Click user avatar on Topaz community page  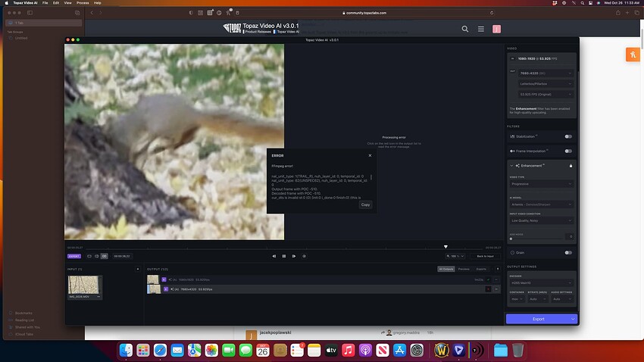(x=496, y=29)
